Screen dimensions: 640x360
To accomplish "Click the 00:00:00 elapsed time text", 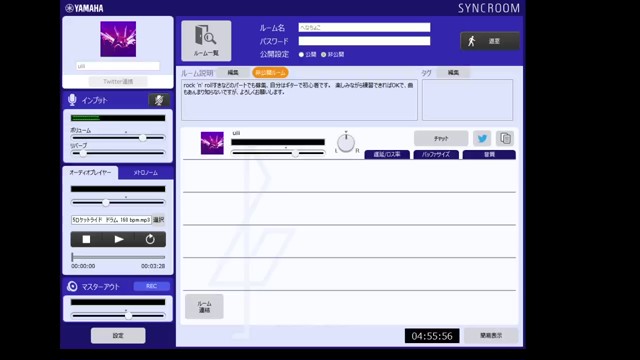I will coord(83,266).
